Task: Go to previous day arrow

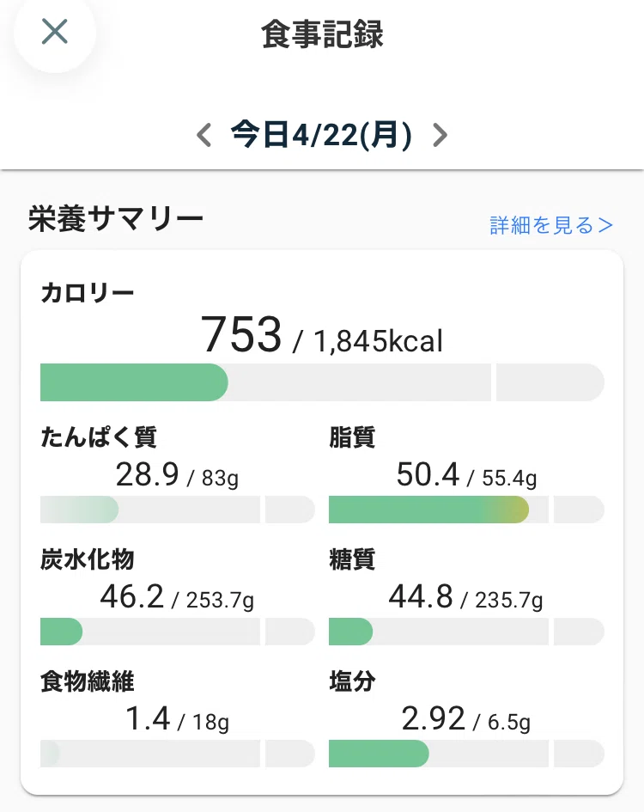Action: pyautogui.click(x=204, y=135)
